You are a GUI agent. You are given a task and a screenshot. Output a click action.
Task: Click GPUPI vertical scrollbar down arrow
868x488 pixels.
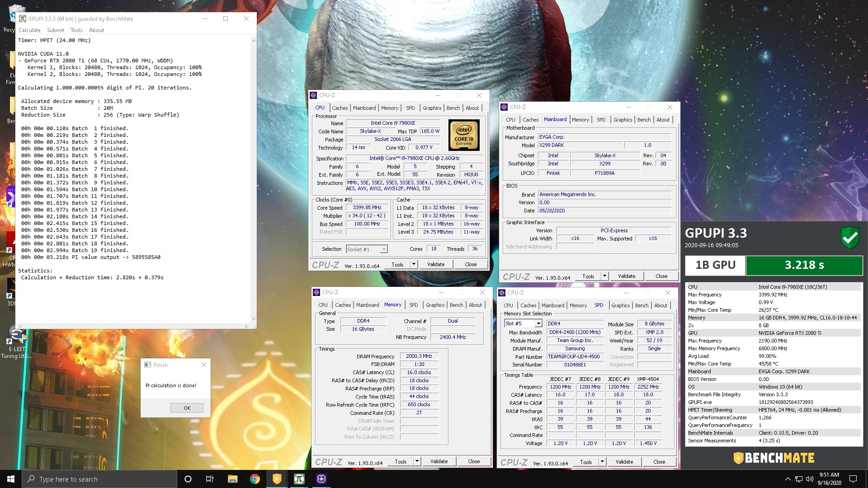click(254, 319)
